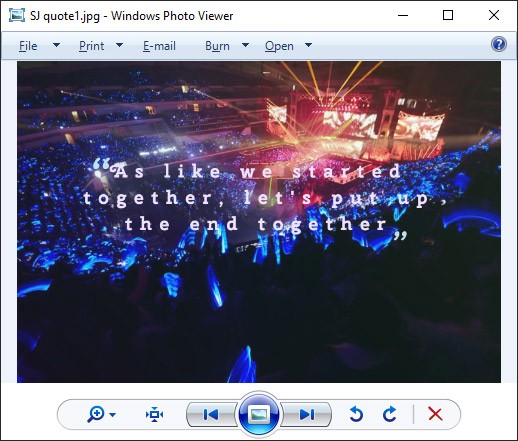Image resolution: width=518 pixels, height=441 pixels.
Task: Go to the previous photo
Action: coord(211,414)
